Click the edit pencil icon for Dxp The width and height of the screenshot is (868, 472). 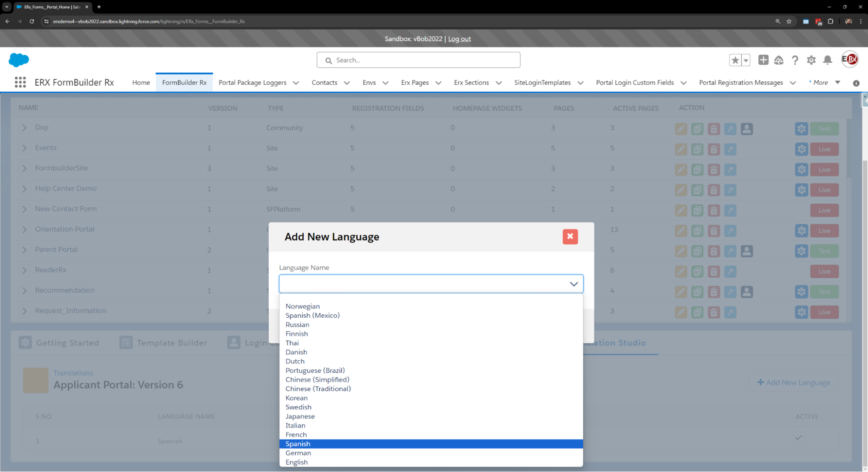click(x=681, y=129)
